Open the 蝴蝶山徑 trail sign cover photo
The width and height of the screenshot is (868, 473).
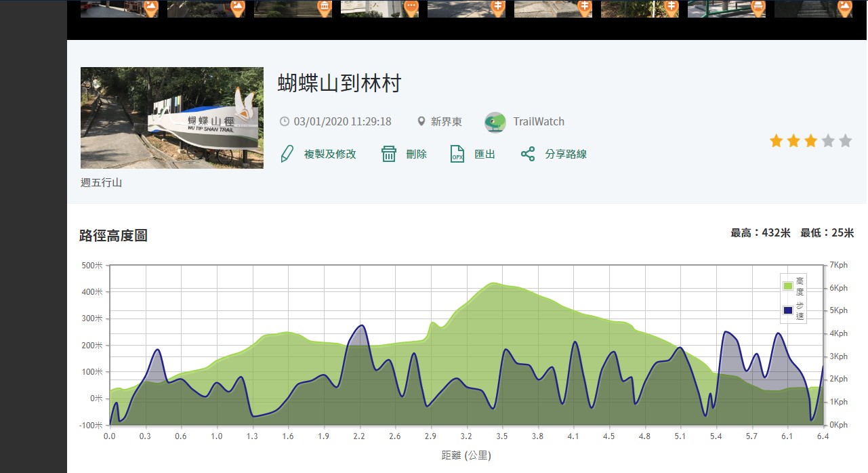coord(172,117)
